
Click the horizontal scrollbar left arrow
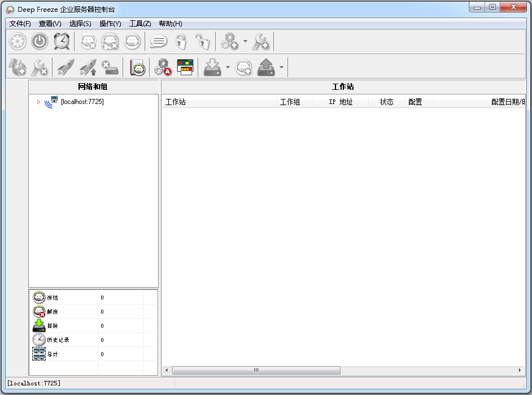tap(167, 370)
